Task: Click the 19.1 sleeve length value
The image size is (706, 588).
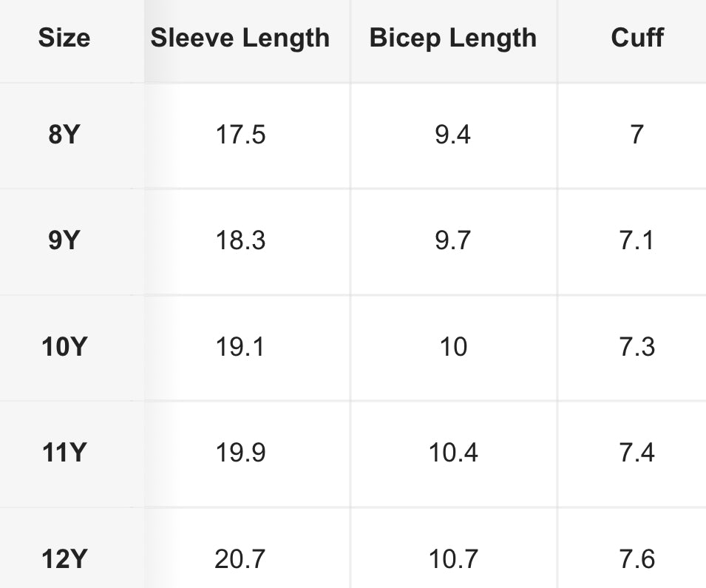Action: click(240, 347)
